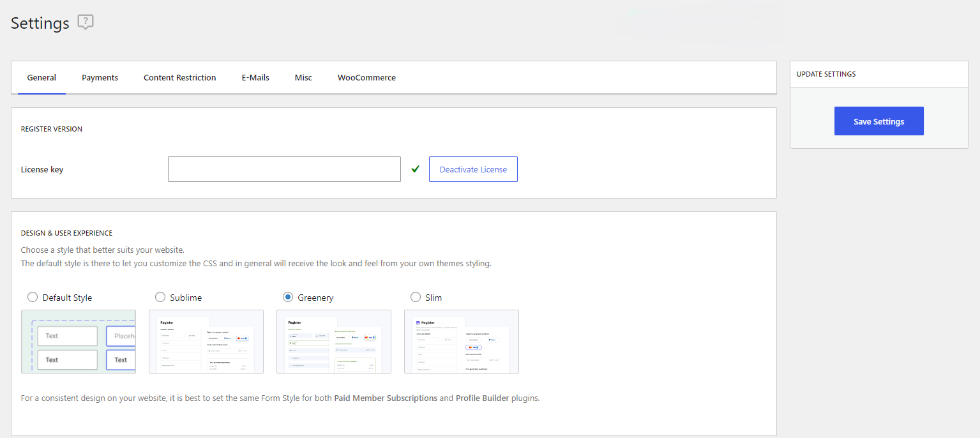
Task: Click the Design & User Experience heading
Action: tap(67, 233)
